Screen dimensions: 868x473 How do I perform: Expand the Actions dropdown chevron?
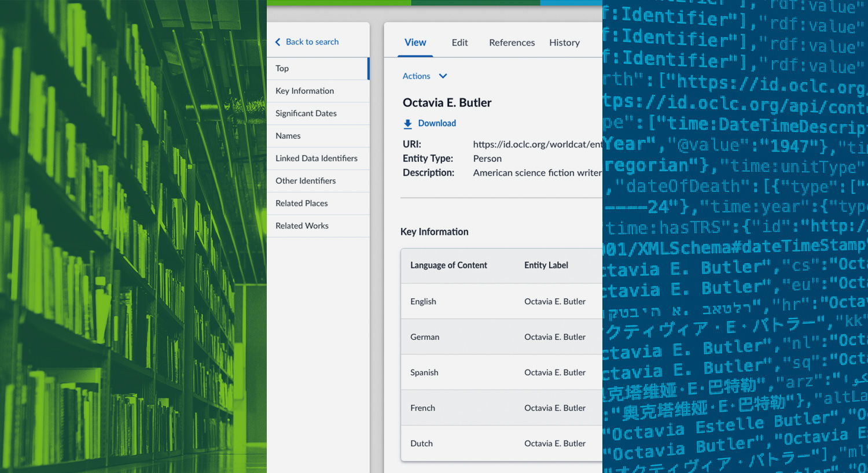[x=443, y=76]
